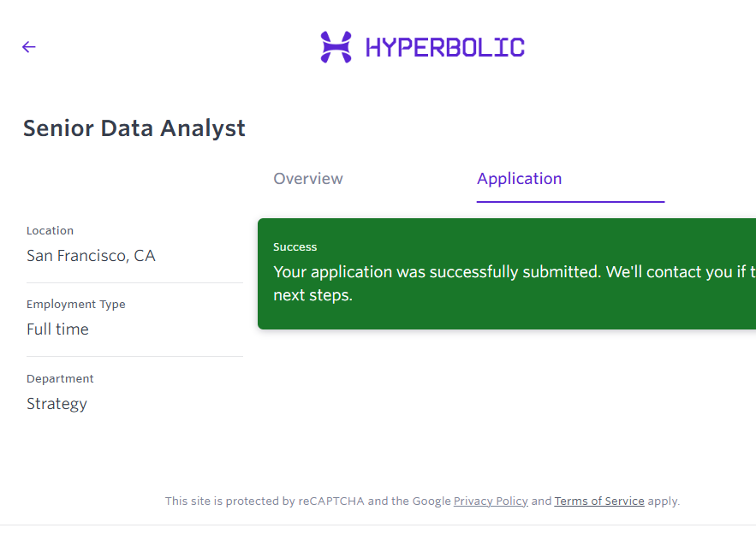Viewport: 756px width, 534px height.
Task: Open the Terms of Service link
Action: 599,501
